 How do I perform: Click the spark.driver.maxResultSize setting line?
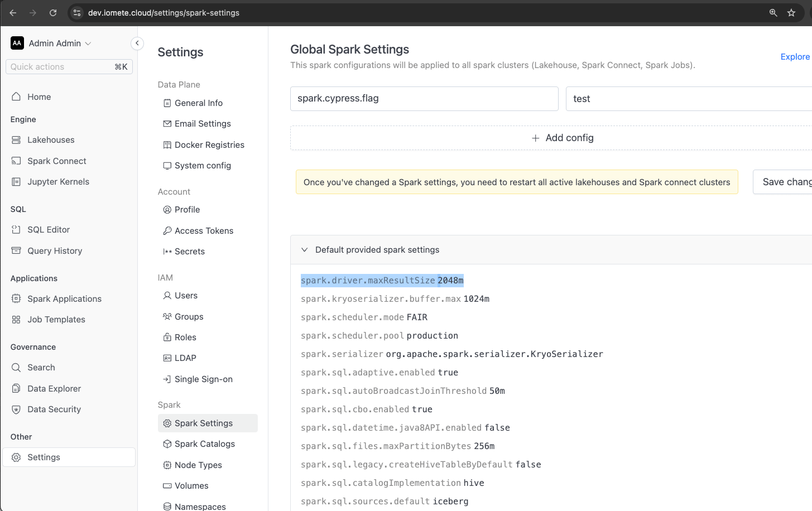[x=382, y=281]
